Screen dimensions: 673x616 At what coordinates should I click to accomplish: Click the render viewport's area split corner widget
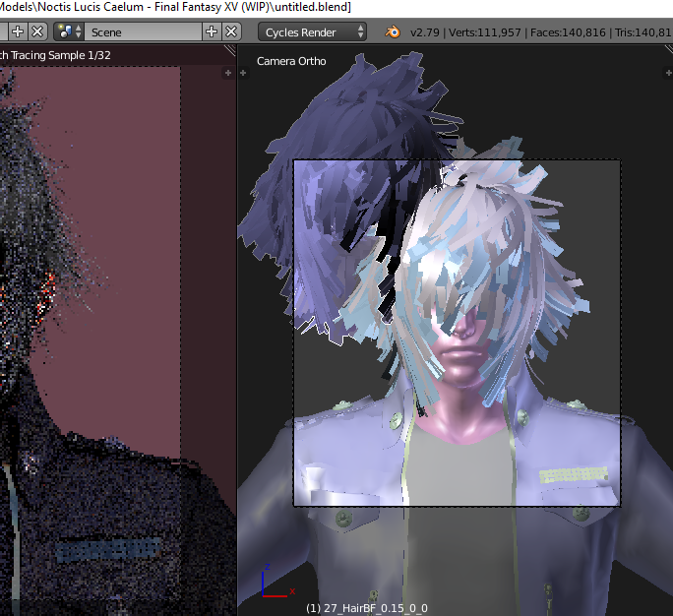pos(230,50)
